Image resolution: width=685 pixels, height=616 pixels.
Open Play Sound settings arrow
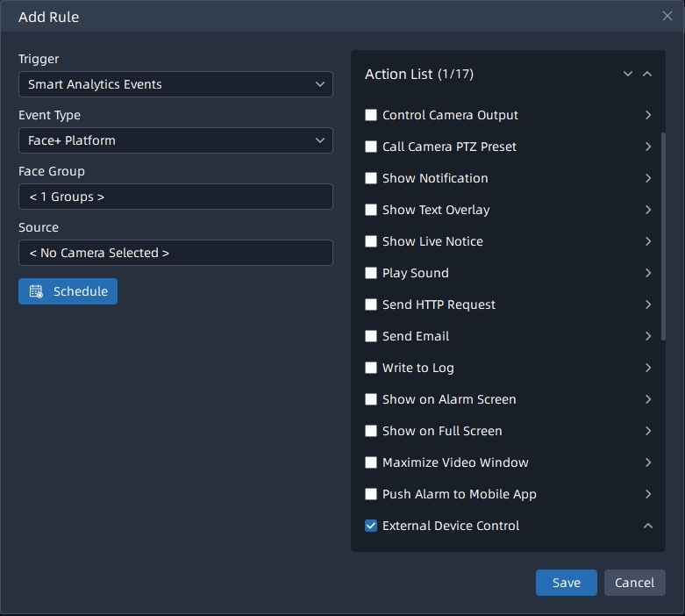(x=648, y=273)
